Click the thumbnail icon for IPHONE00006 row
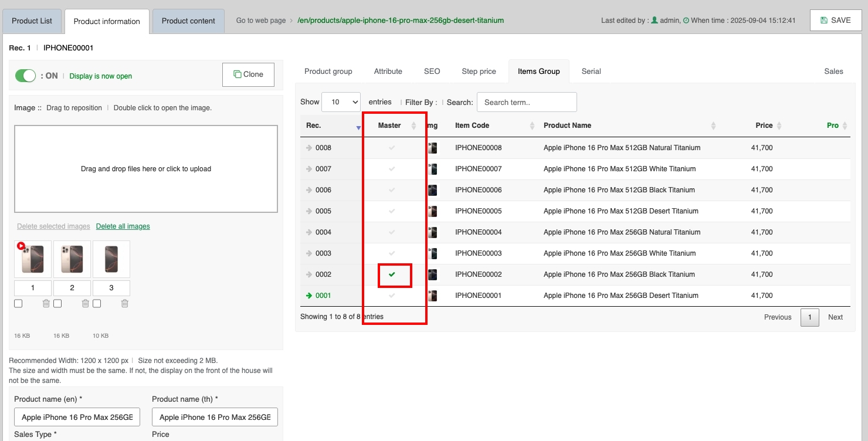 pyautogui.click(x=433, y=190)
